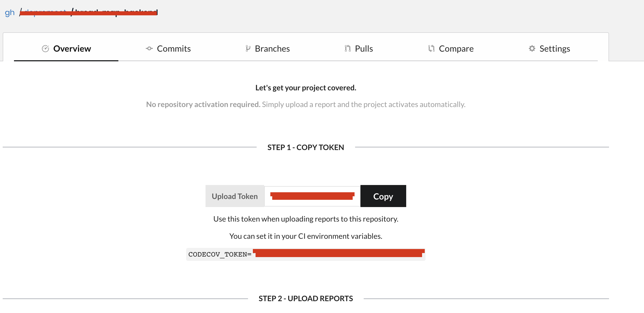Image resolution: width=644 pixels, height=313 pixels.
Task: Open the Commits tab
Action: pyautogui.click(x=174, y=49)
